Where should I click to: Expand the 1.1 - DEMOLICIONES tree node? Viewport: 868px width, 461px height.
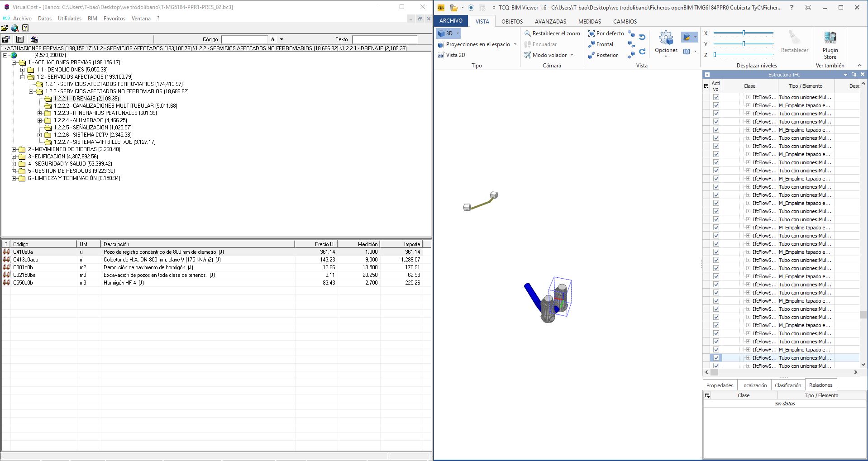23,70
